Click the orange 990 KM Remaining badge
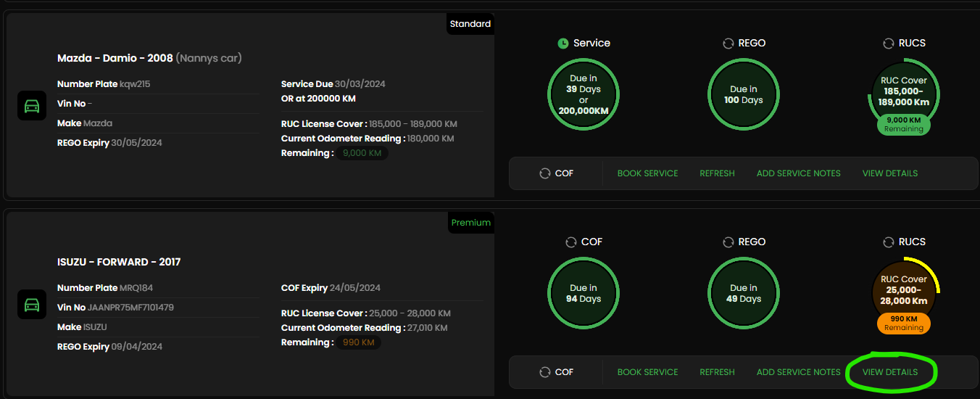The image size is (980, 399). pyautogui.click(x=904, y=324)
